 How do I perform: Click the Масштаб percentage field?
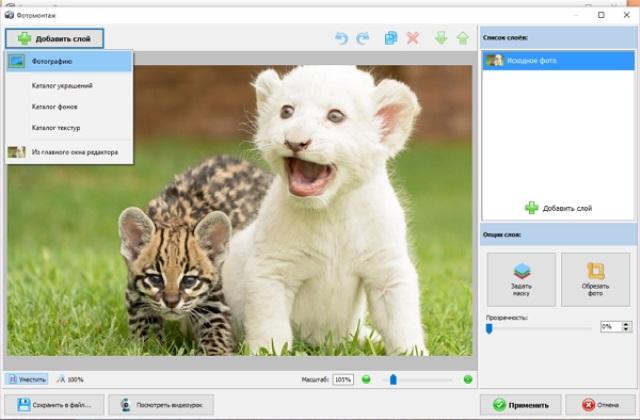(343, 380)
